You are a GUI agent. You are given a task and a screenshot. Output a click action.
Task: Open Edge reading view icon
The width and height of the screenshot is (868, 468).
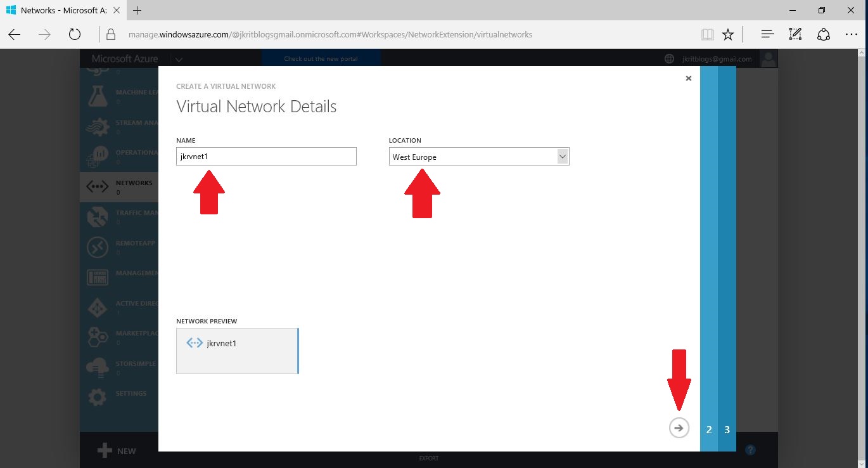point(707,34)
